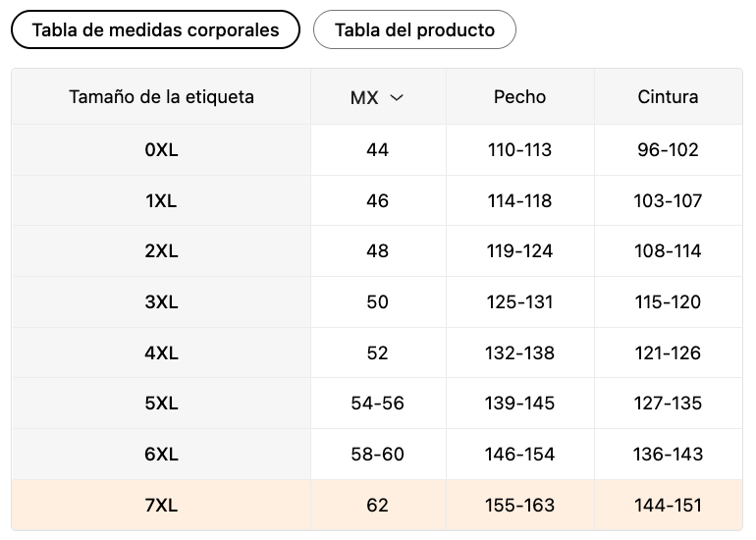Select the 4XL size row

coord(161,353)
